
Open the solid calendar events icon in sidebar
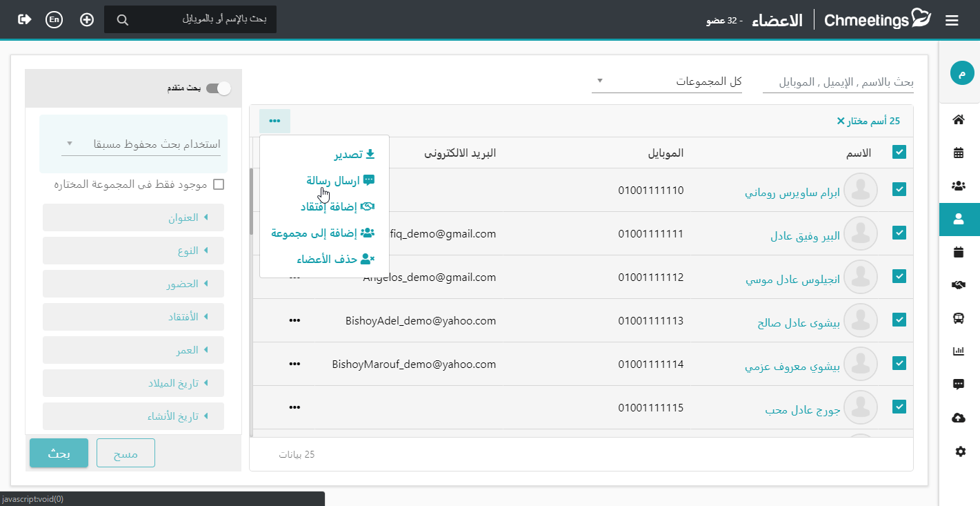(959, 252)
